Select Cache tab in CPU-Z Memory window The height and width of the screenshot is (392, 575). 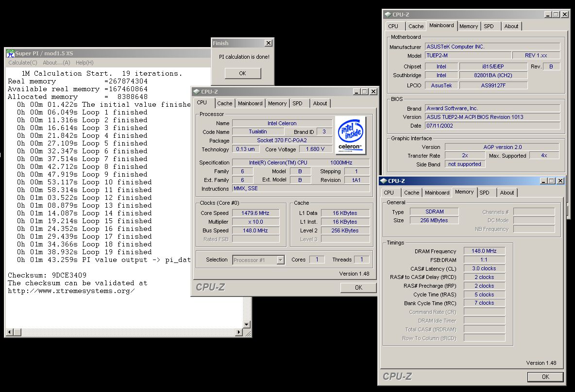pos(411,193)
